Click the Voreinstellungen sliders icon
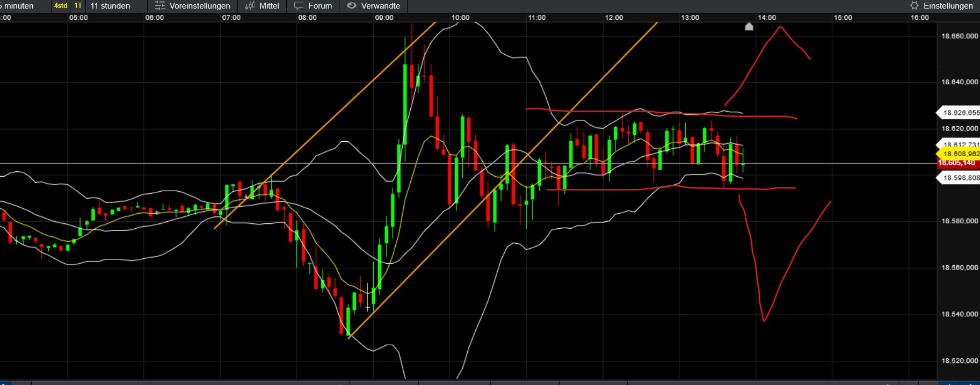The image size is (980, 385). pyautogui.click(x=159, y=6)
